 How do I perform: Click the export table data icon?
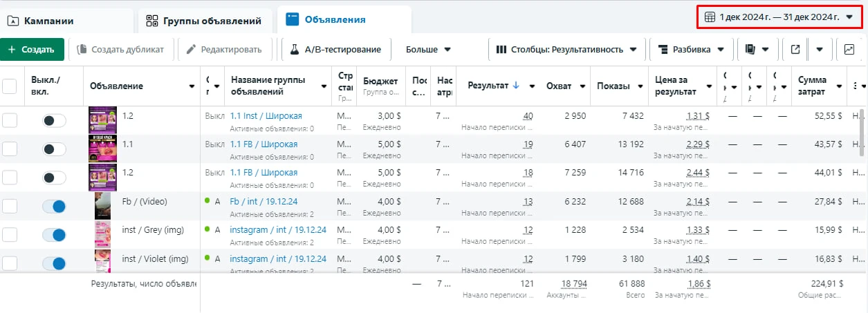click(x=795, y=50)
